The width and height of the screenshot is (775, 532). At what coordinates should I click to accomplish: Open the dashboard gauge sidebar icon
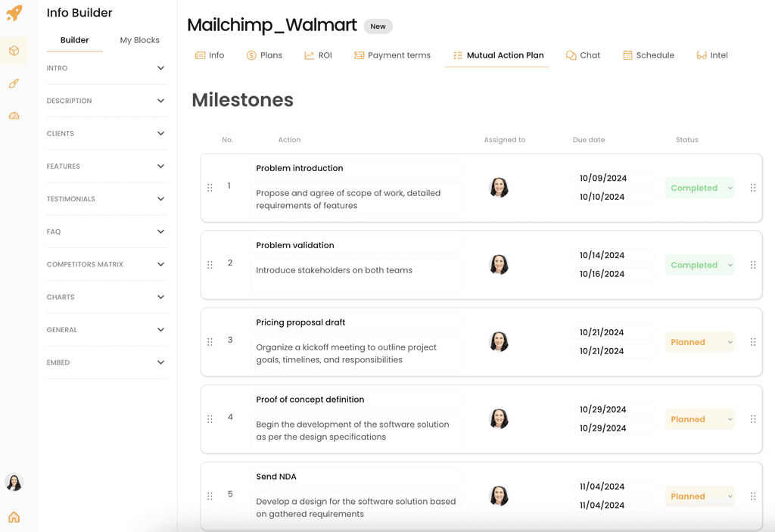[x=14, y=116]
